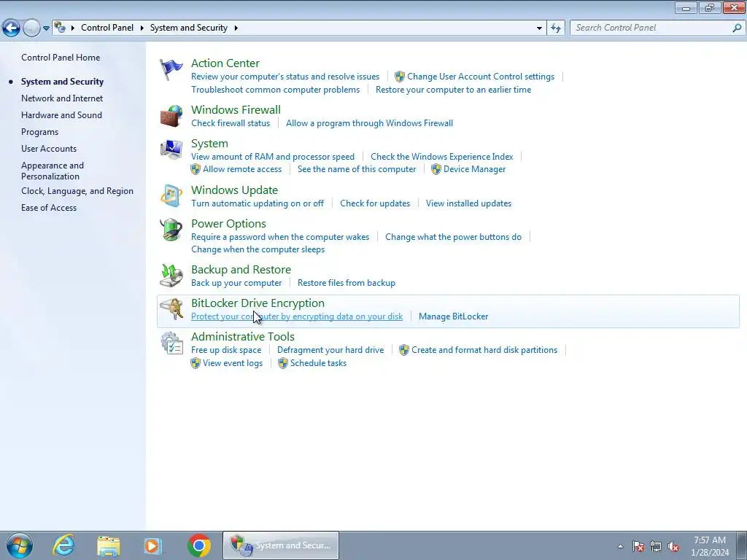
Task: Open Windows Explorer folder in taskbar
Action: point(108,545)
